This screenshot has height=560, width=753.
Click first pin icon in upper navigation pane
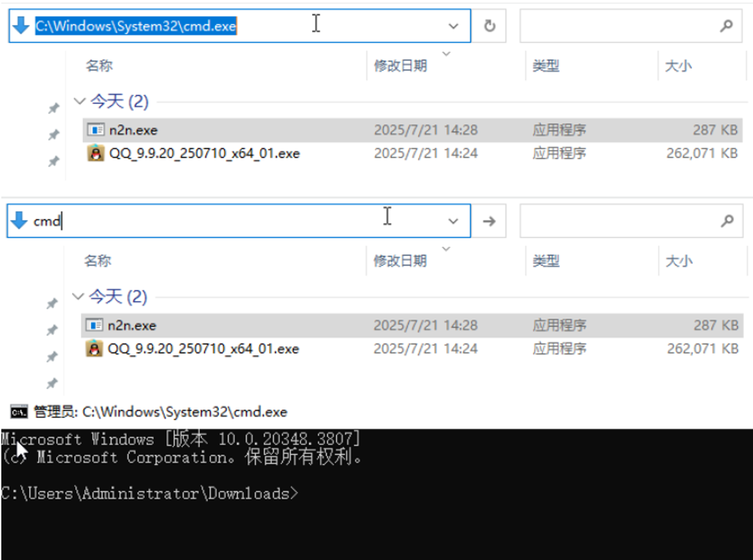tap(54, 109)
